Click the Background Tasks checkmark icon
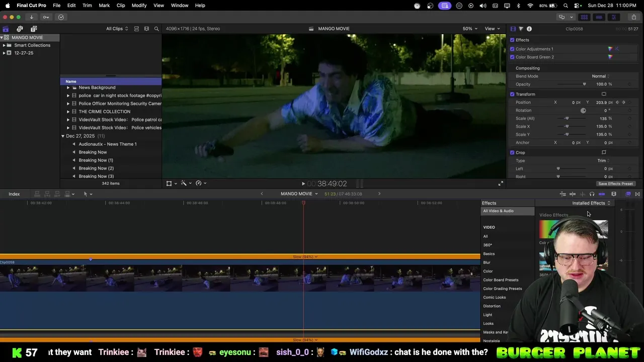The height and width of the screenshot is (362, 644). point(61,17)
